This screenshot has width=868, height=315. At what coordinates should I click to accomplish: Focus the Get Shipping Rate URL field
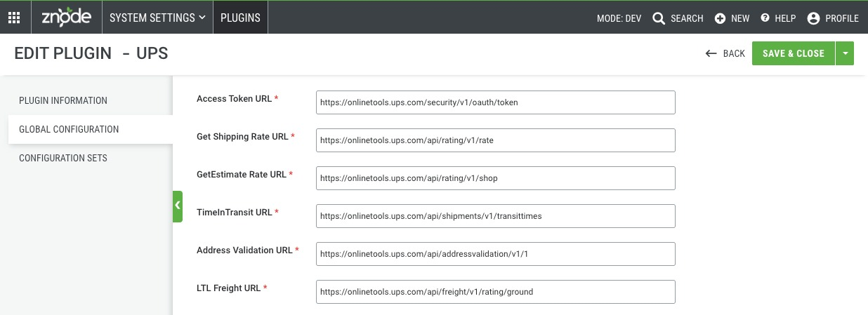coord(496,140)
